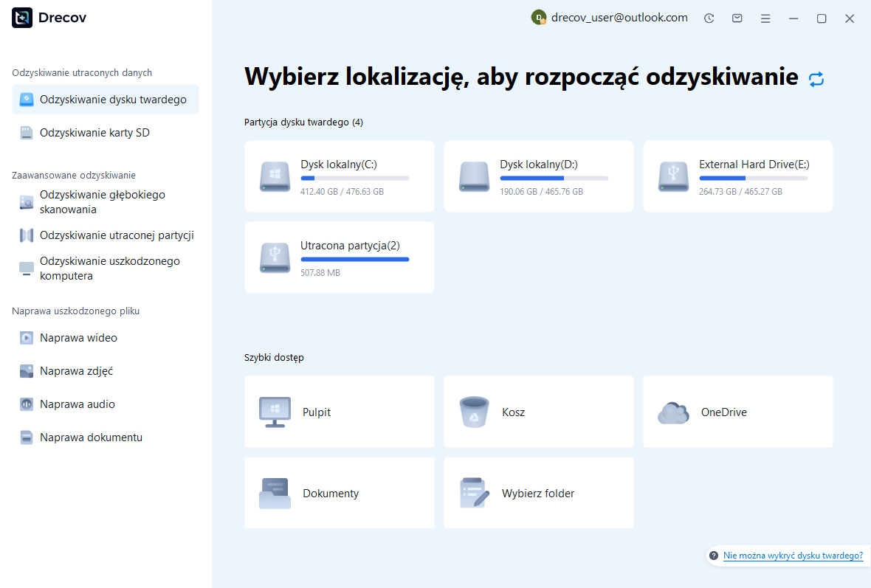The height and width of the screenshot is (588, 871).
Task: Open the messages envelope icon
Action: pos(737,18)
